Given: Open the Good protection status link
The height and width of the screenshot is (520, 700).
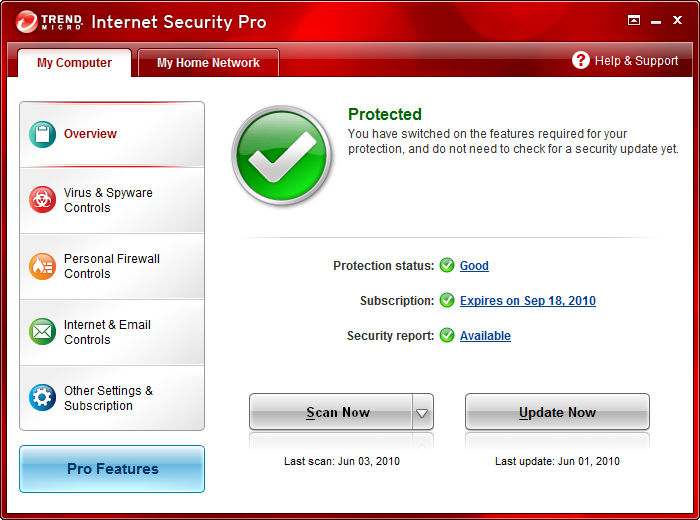Looking at the screenshot, I should click(x=474, y=266).
